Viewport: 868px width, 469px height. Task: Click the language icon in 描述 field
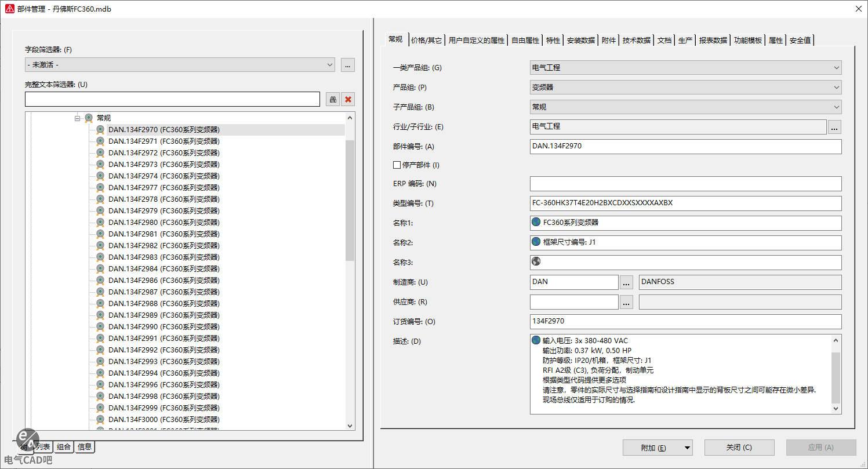pyautogui.click(x=536, y=340)
